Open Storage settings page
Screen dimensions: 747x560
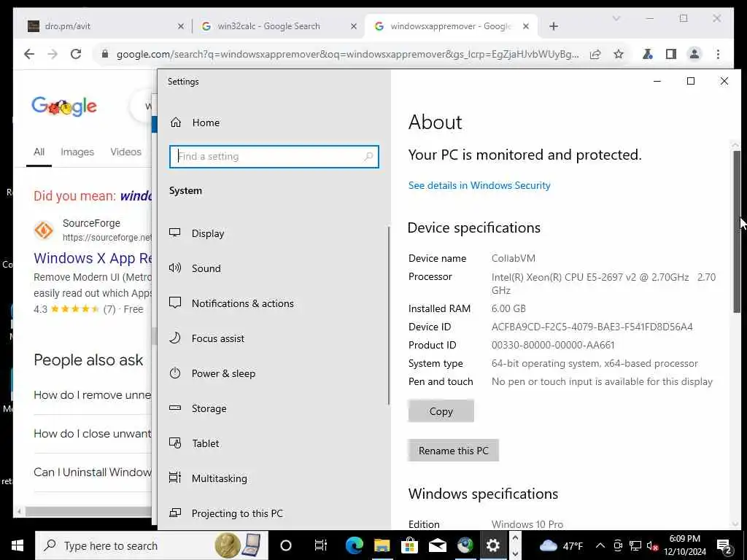[209, 408]
